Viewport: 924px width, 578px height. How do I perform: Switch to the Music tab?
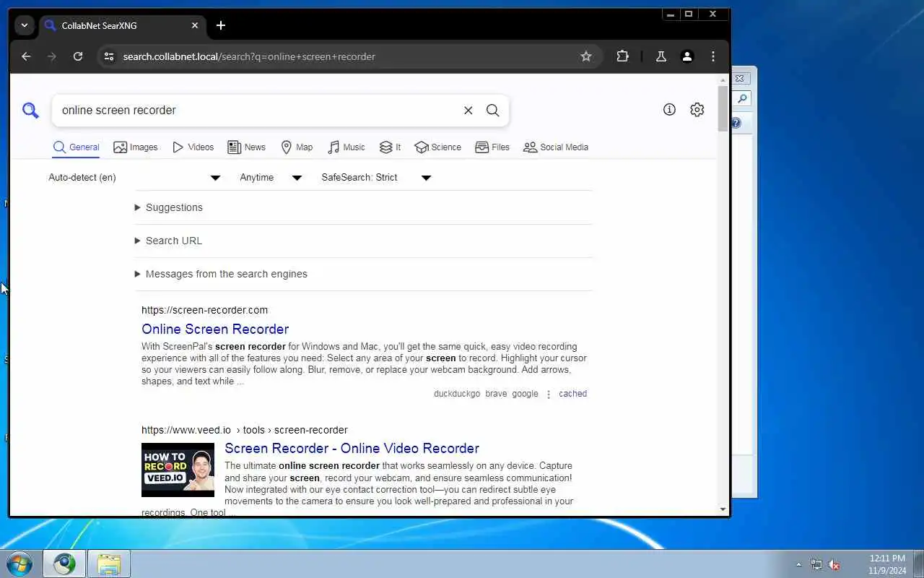click(346, 147)
